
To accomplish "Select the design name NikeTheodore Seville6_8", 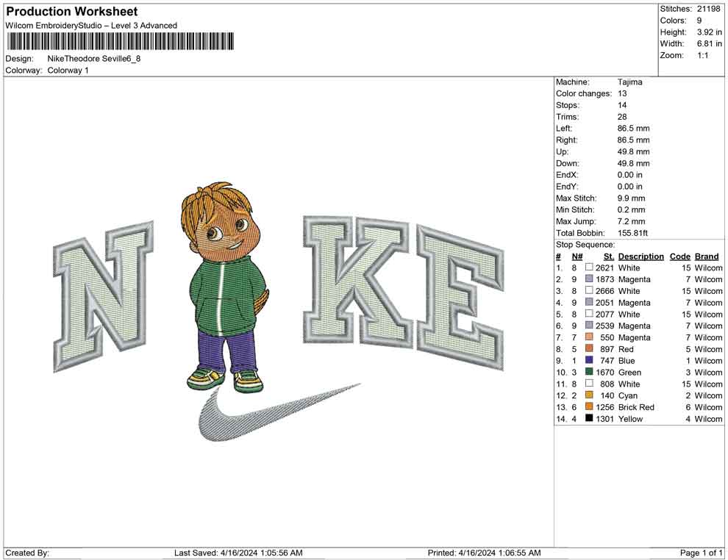I will (94, 59).
